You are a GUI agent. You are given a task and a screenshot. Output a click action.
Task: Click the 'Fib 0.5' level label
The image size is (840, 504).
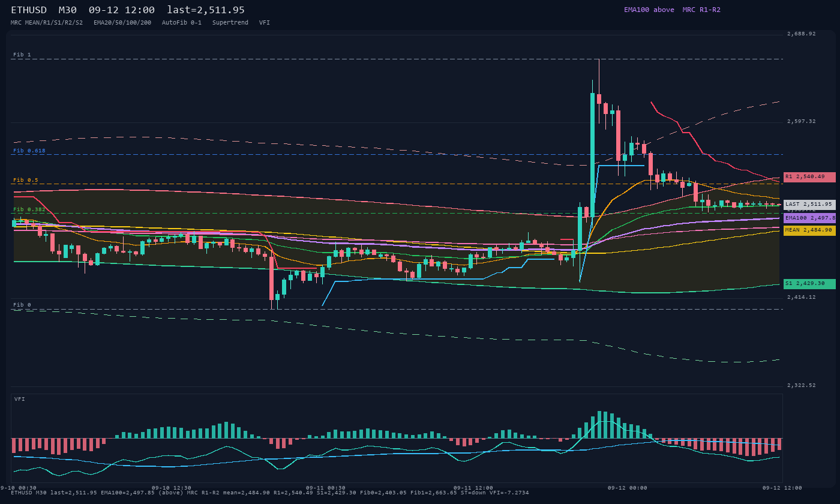(26, 180)
